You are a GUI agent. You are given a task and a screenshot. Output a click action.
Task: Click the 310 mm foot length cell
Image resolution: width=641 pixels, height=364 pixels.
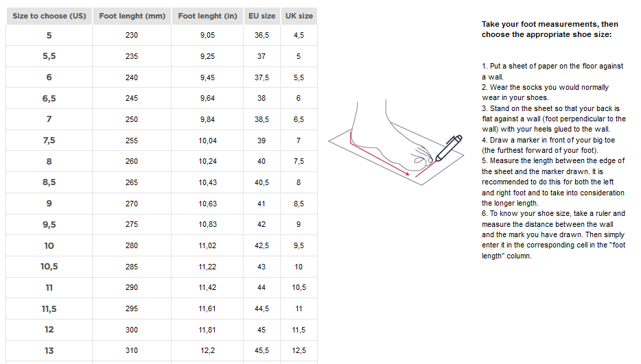click(x=132, y=350)
